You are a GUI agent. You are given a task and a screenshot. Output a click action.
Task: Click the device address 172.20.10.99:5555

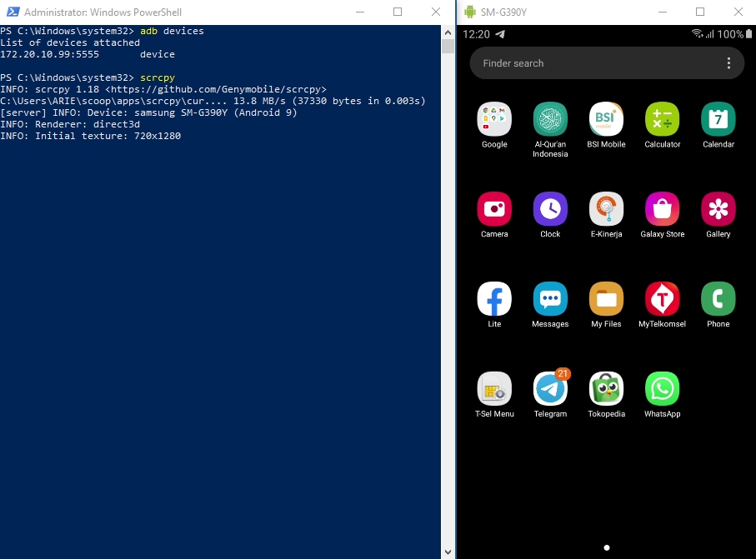pyautogui.click(x=50, y=54)
